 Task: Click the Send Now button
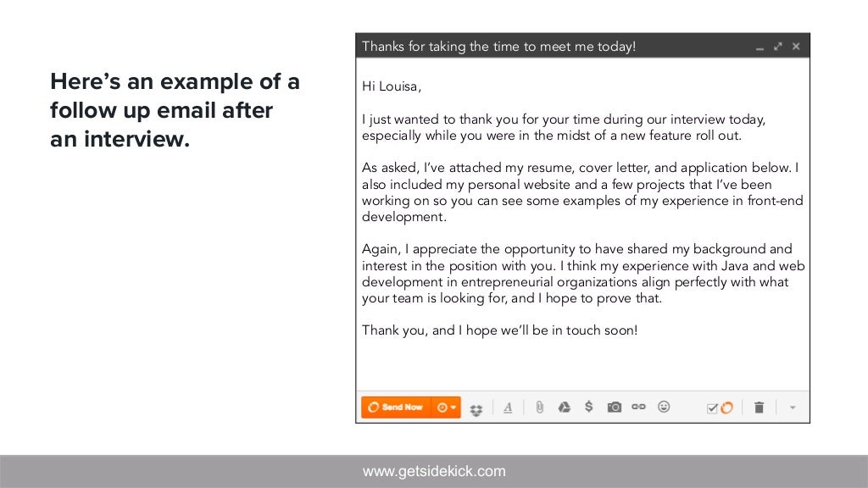[396, 408]
